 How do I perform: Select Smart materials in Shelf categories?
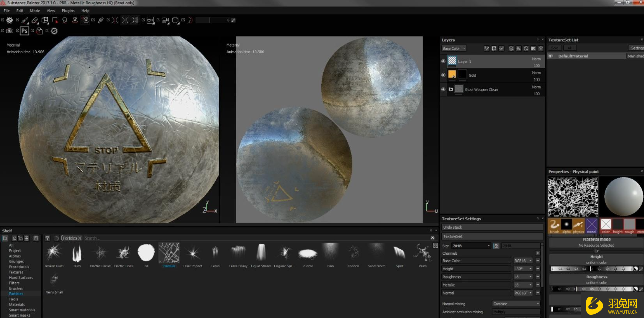22,310
